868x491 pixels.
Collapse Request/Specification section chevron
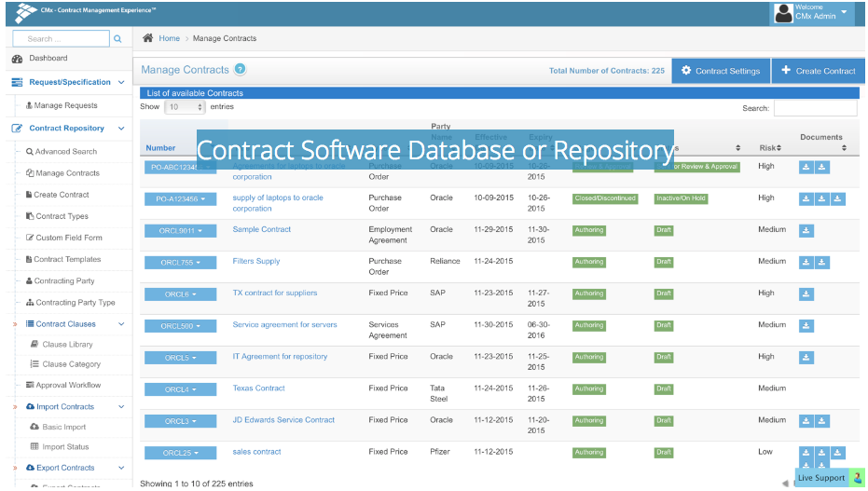[x=121, y=82]
